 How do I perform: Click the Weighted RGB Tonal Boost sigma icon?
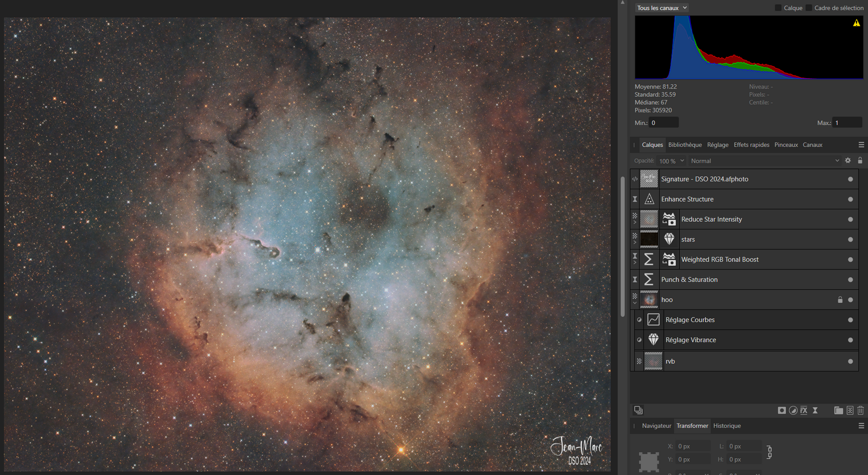coord(649,260)
